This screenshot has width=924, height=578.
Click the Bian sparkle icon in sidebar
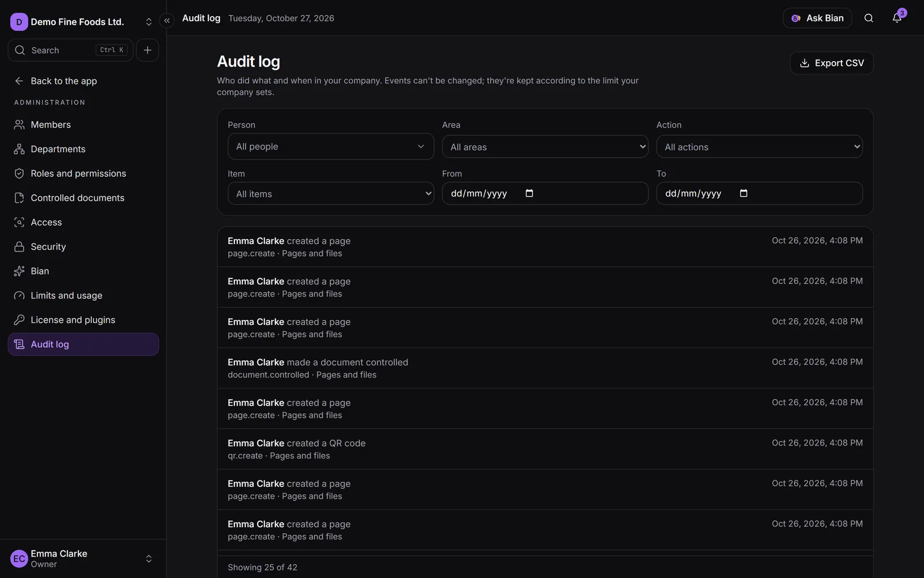point(19,271)
